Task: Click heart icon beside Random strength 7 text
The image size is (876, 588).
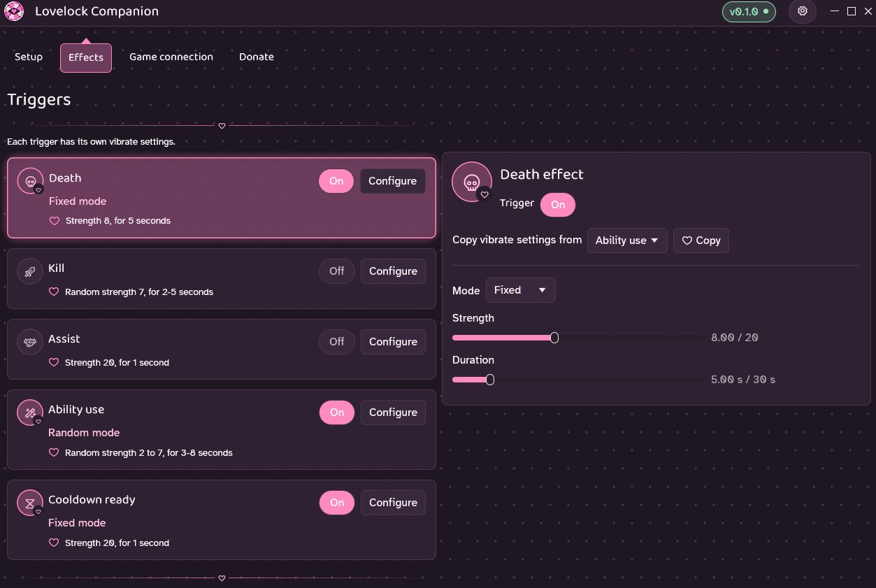Action: 54,292
